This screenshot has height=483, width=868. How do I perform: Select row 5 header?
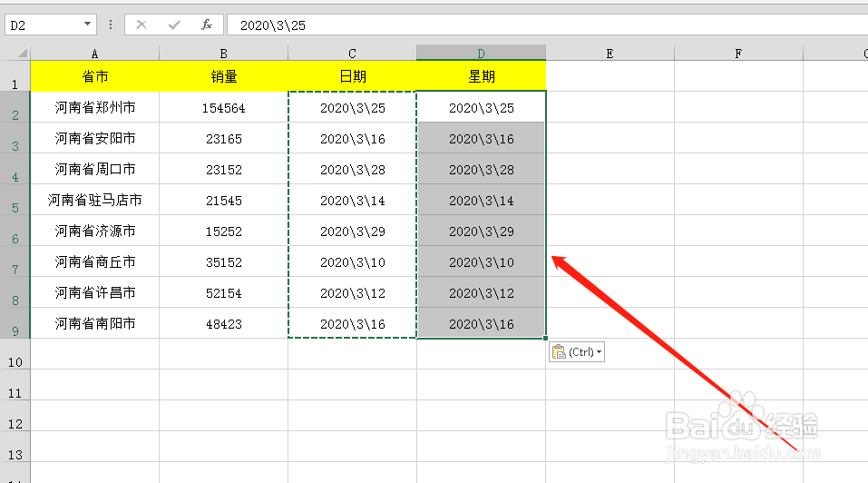coord(15,200)
